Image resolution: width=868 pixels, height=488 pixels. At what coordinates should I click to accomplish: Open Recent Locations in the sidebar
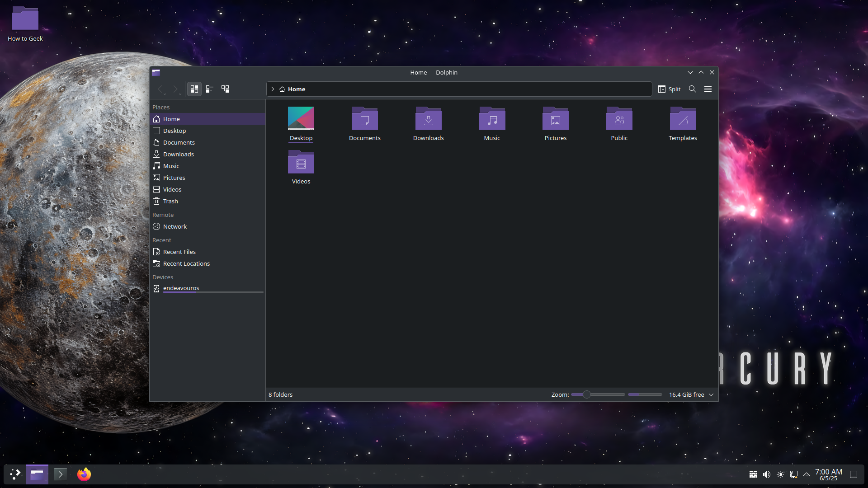[x=208, y=263]
